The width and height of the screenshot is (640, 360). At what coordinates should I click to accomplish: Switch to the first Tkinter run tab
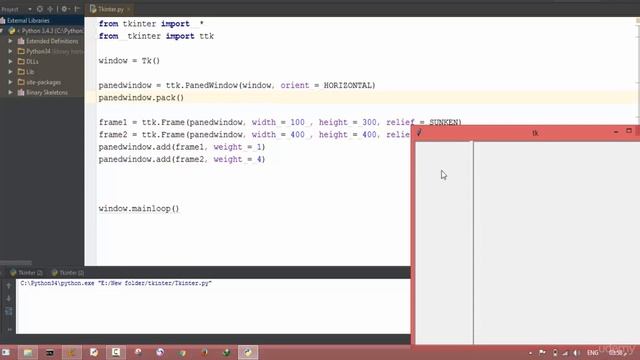(27, 273)
